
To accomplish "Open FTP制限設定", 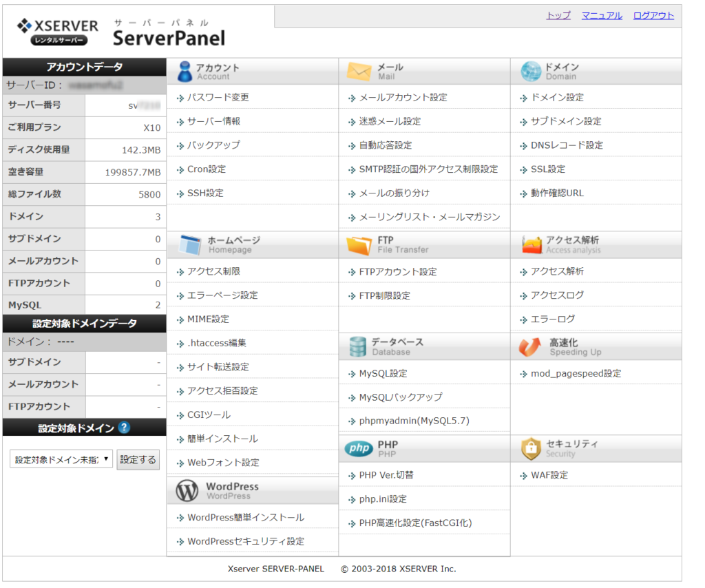I will pos(384,295).
